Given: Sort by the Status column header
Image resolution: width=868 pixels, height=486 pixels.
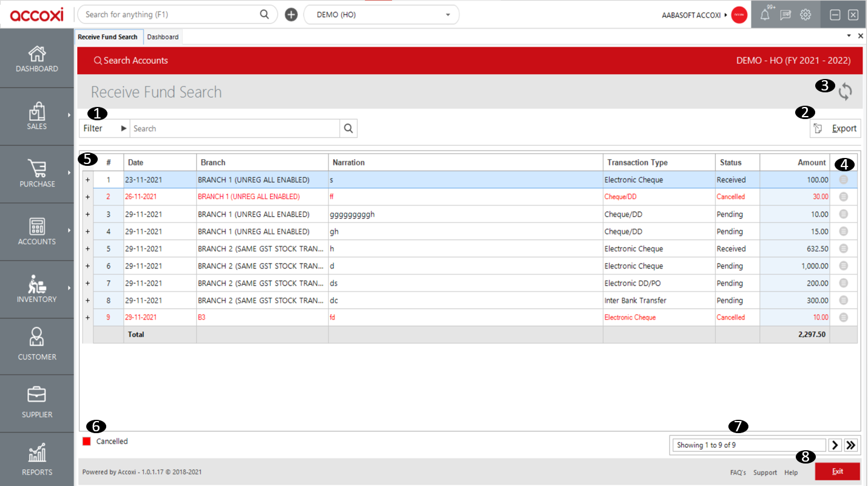Looking at the screenshot, I should [x=737, y=162].
